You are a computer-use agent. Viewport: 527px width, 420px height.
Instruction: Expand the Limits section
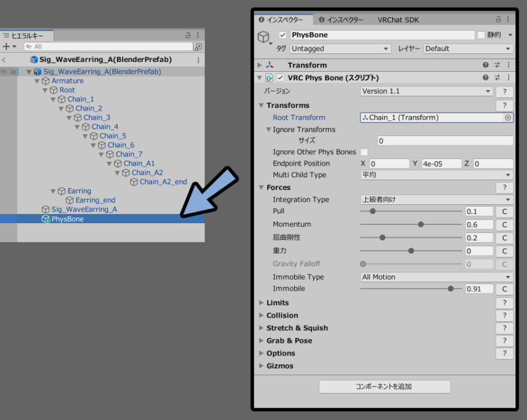[x=262, y=303]
